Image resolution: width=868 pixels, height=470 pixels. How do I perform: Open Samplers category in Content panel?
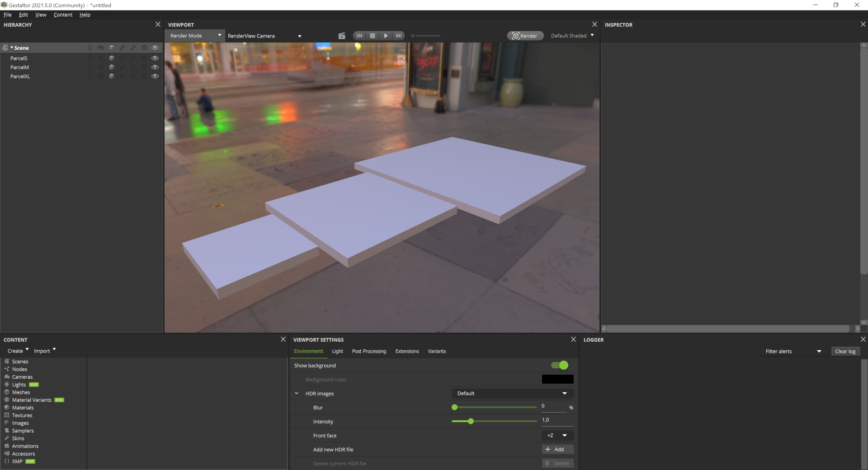tap(23, 431)
